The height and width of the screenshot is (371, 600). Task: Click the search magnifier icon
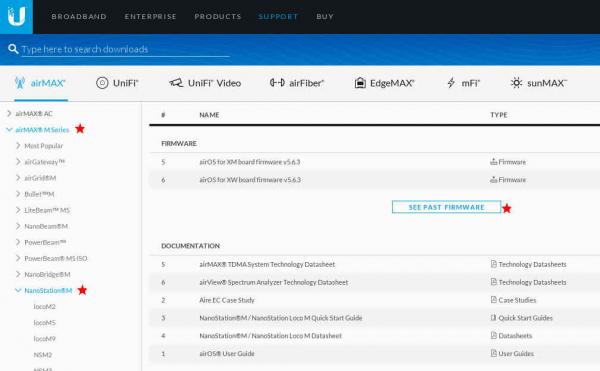[13, 49]
